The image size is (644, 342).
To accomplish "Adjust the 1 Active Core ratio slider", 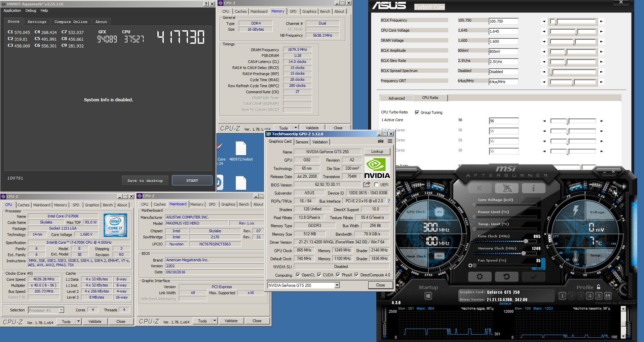I will pos(573,121).
